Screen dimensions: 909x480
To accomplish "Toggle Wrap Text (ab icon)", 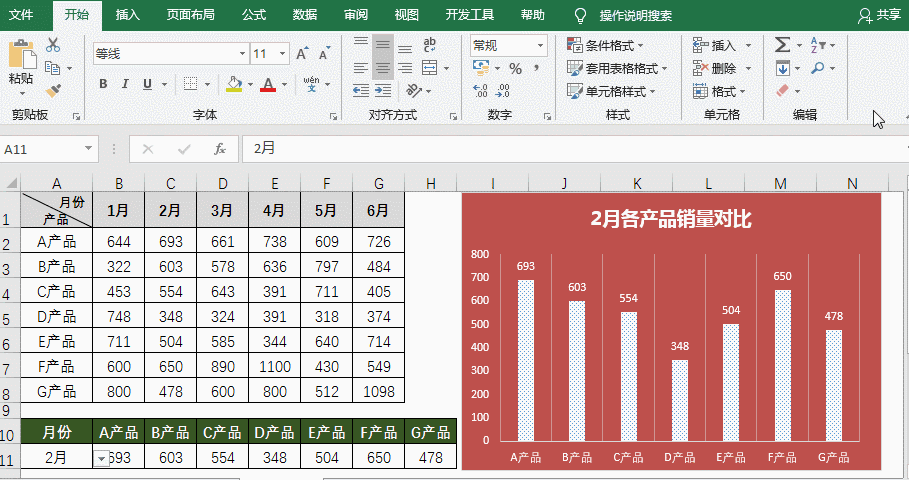I will 430,45.
